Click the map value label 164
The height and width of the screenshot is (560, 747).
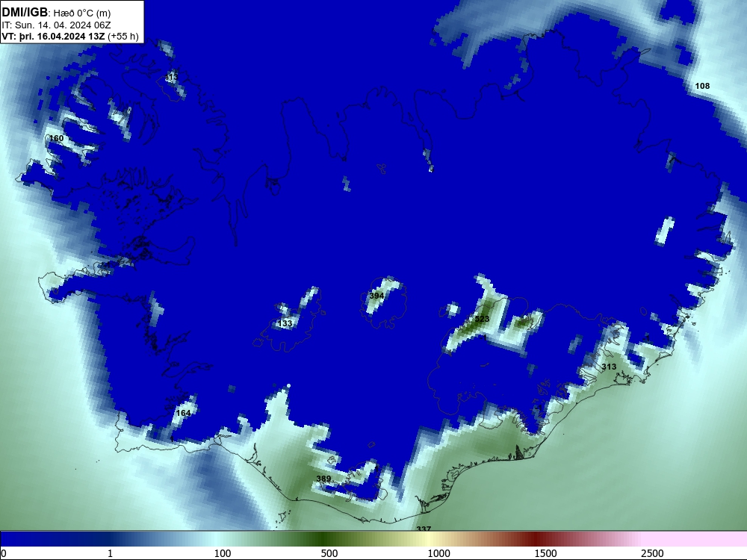pos(184,414)
